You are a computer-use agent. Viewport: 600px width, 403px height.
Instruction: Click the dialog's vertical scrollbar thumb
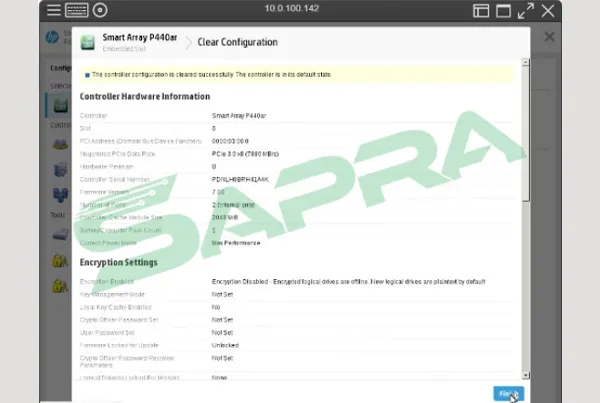pyautogui.click(x=526, y=134)
